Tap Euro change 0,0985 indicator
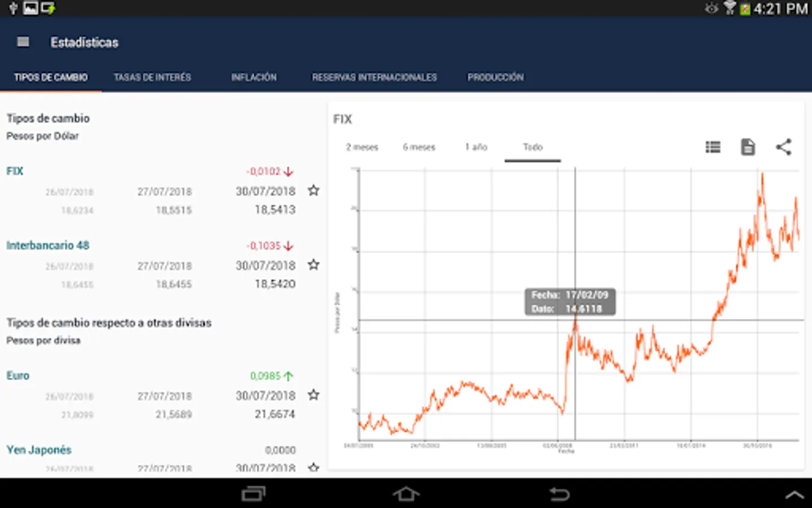Screen dimensions: 812x508 (x=272, y=376)
